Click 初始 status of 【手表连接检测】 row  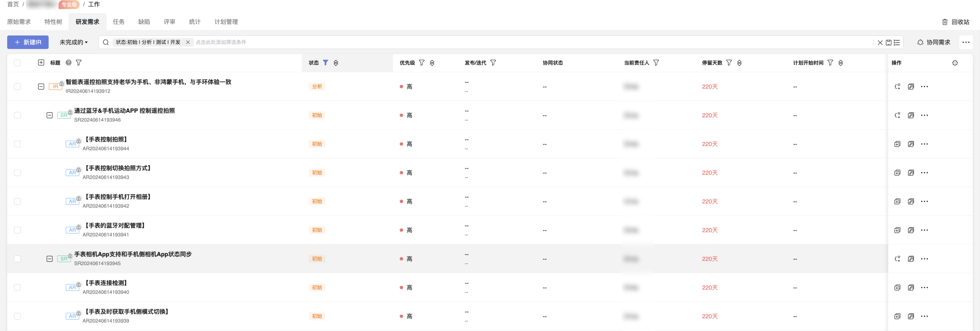coord(317,287)
